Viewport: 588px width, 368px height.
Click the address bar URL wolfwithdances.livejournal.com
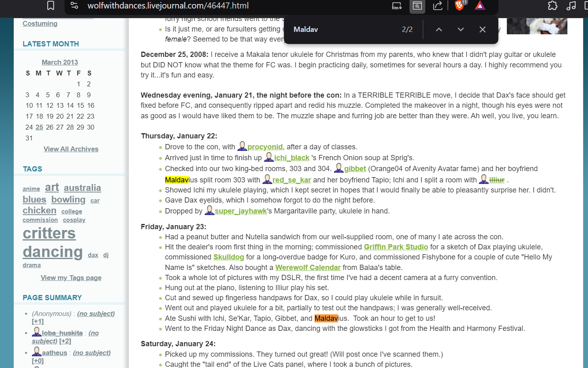[168, 6]
